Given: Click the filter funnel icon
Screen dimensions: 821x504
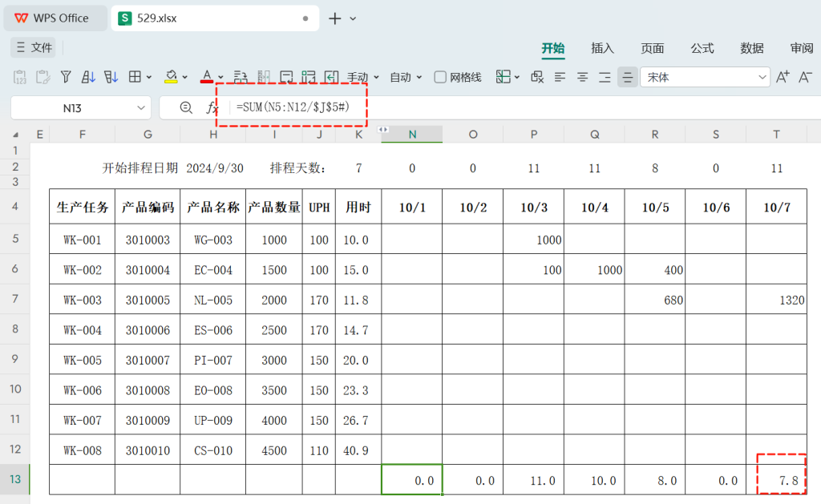Looking at the screenshot, I should (66, 78).
